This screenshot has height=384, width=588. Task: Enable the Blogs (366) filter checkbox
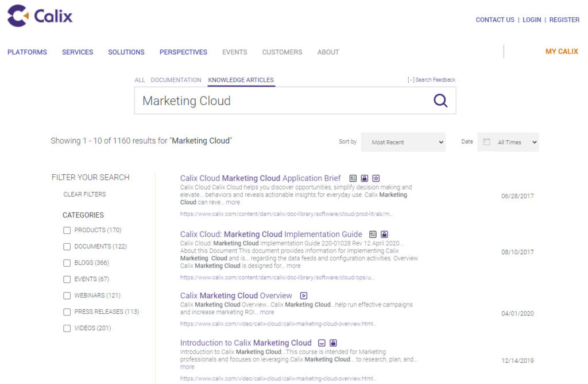[67, 263]
